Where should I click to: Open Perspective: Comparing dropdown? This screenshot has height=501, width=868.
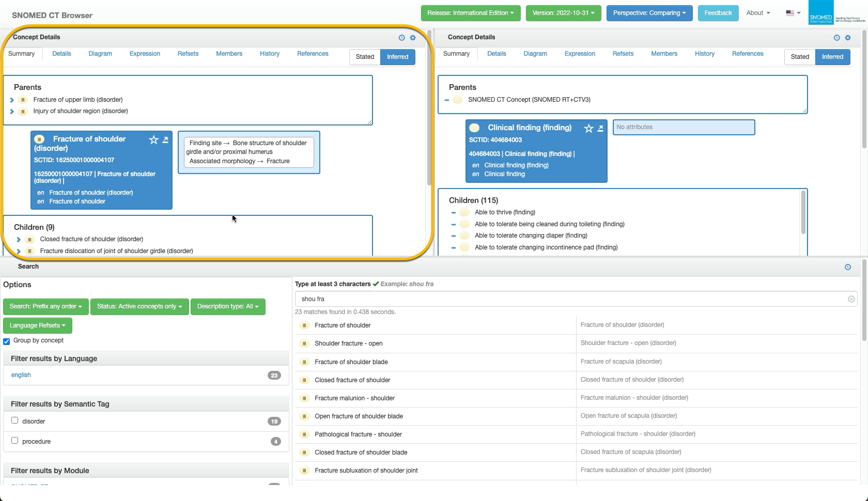[649, 13]
